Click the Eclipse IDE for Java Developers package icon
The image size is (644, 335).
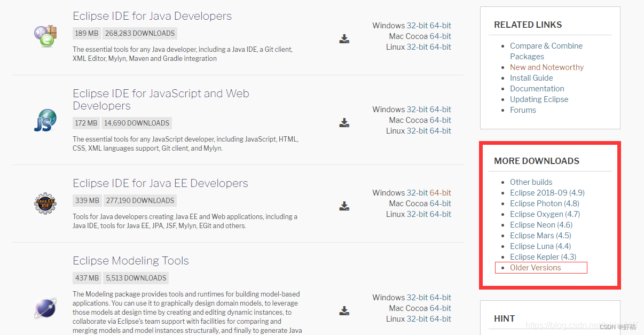pyautogui.click(x=45, y=36)
